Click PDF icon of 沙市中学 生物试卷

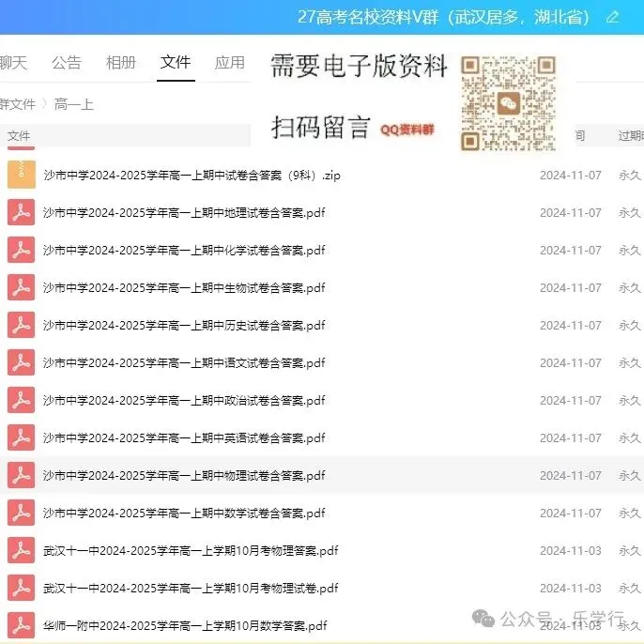pyautogui.click(x=21, y=287)
